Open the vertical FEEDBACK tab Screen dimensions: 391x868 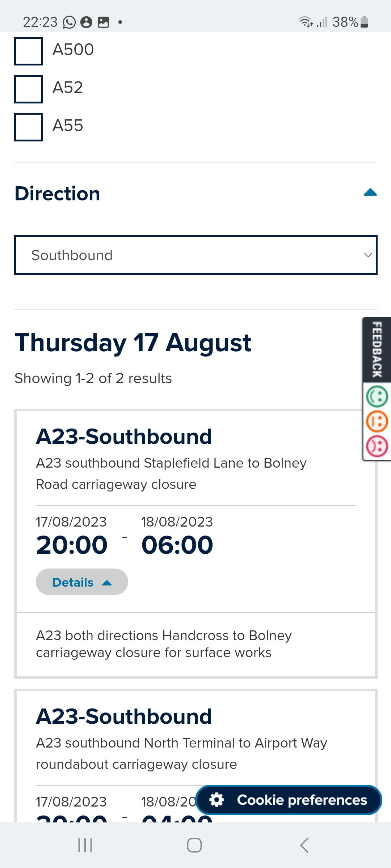(377, 349)
